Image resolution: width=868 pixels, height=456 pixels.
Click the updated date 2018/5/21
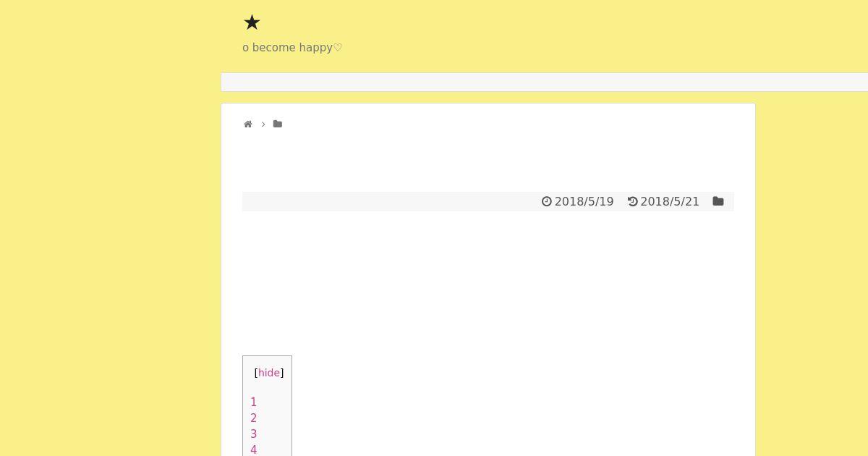(x=670, y=201)
